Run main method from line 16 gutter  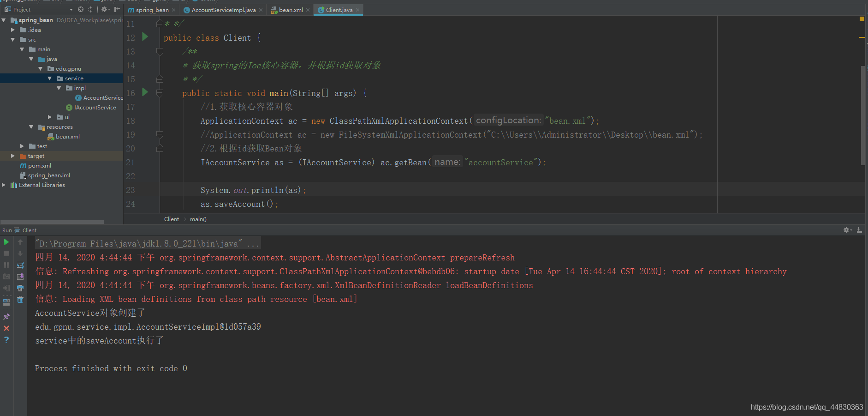pos(145,92)
